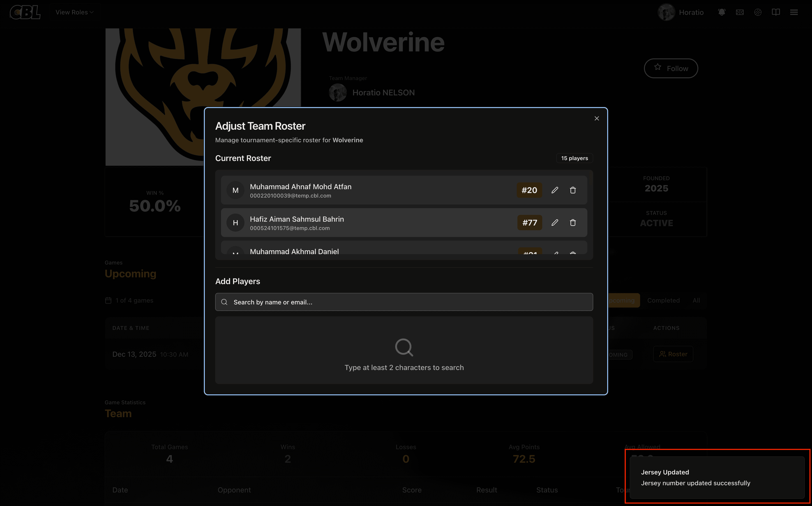The width and height of the screenshot is (812, 506).
Task: Click the CBL logo
Action: (25, 12)
